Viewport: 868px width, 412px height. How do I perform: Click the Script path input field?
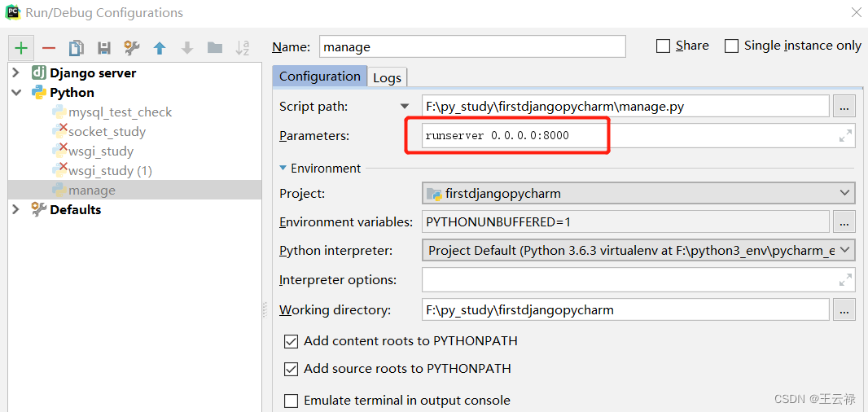625,107
